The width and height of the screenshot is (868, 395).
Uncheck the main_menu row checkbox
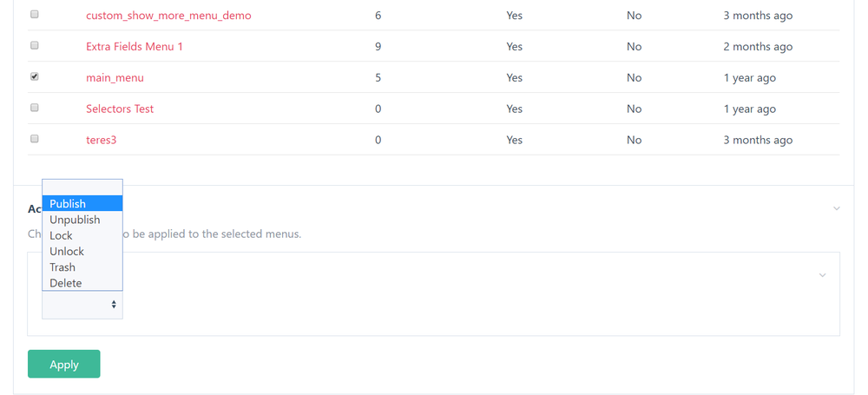[x=35, y=76]
